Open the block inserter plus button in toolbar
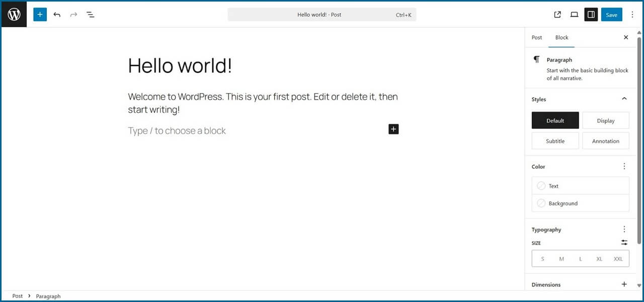644x302 pixels. pos(40,15)
